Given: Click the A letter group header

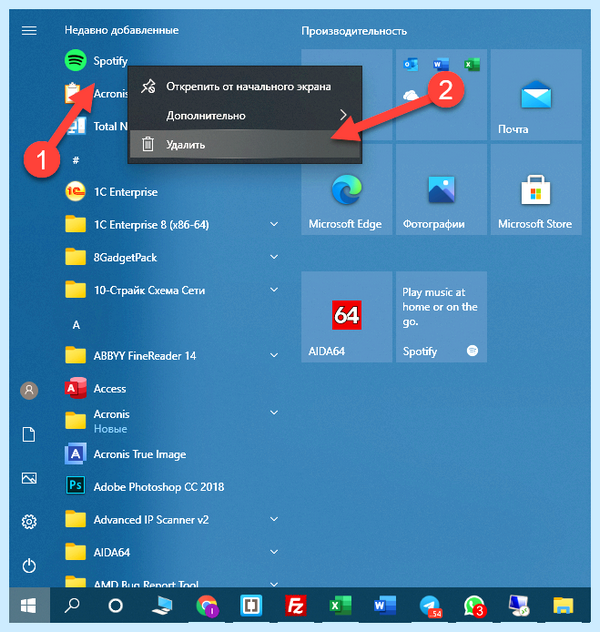Looking at the screenshot, I should pyautogui.click(x=76, y=325).
